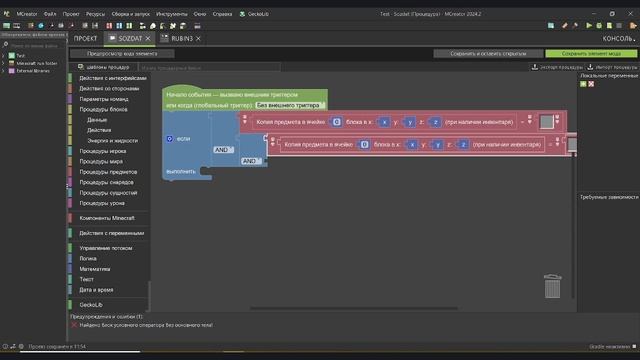Click the run server icon beside the stop square
Image resolution: width=640 pixels, height=360 pixels.
click(609, 26)
